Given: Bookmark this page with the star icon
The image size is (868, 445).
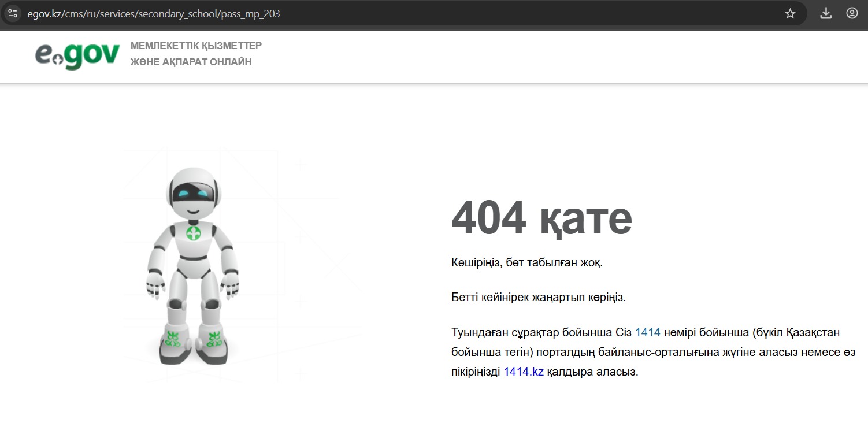Looking at the screenshot, I should click(790, 13).
